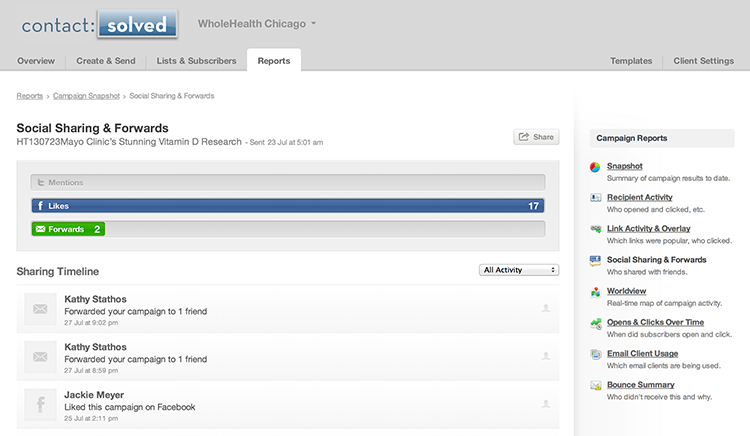The height and width of the screenshot is (436, 750).
Task: Expand the WholeHealth Chicago client dropdown
Action: [257, 23]
